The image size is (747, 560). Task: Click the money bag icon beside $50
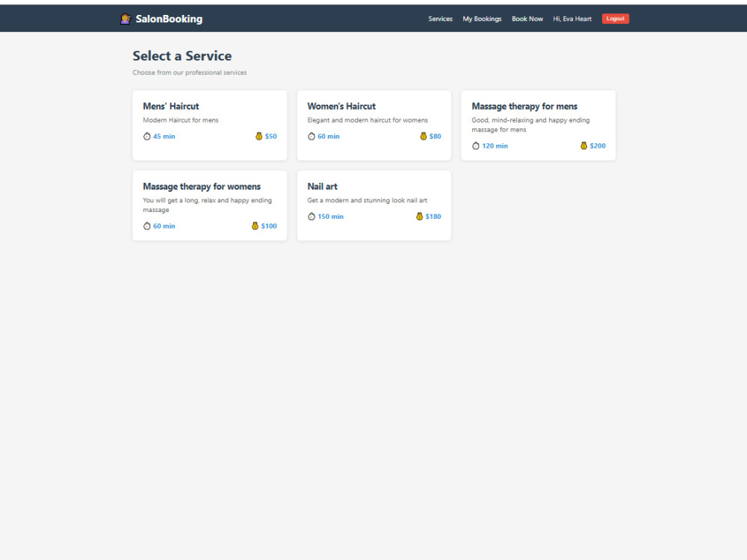pos(258,136)
